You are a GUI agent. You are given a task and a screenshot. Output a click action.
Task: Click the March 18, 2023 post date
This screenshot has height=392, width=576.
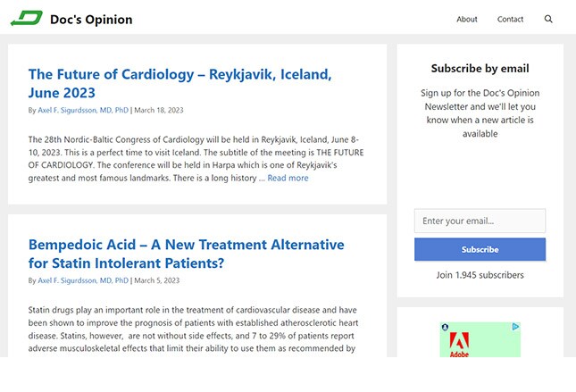[159, 110]
